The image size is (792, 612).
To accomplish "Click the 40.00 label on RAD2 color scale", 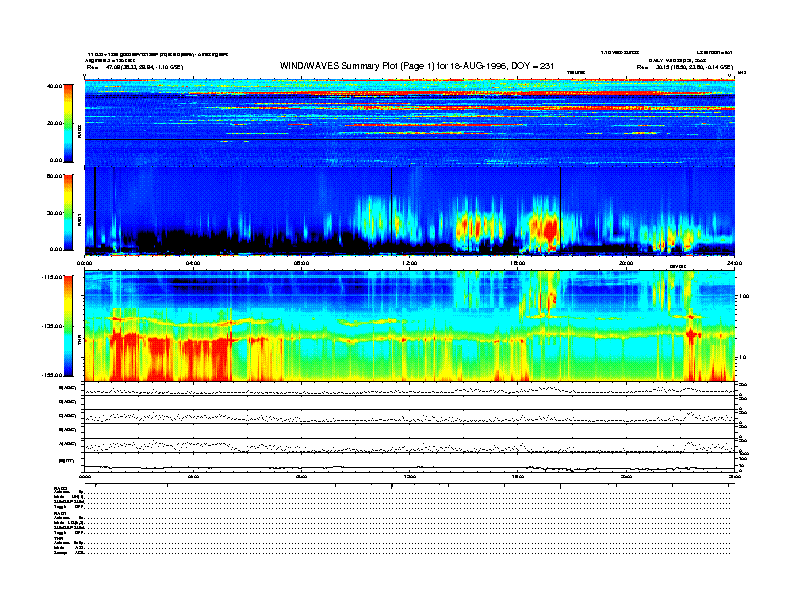I will pyautogui.click(x=55, y=86).
